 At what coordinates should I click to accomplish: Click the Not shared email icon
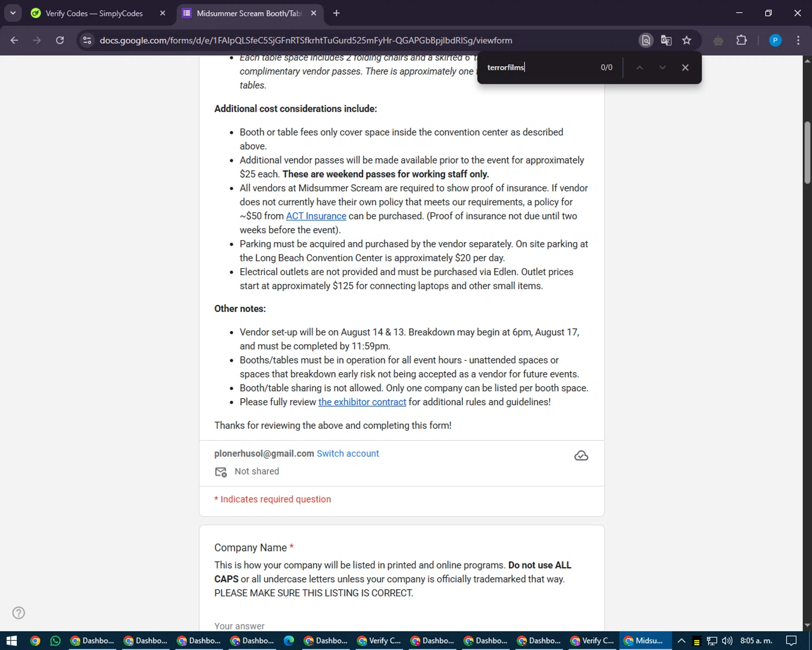pos(221,472)
